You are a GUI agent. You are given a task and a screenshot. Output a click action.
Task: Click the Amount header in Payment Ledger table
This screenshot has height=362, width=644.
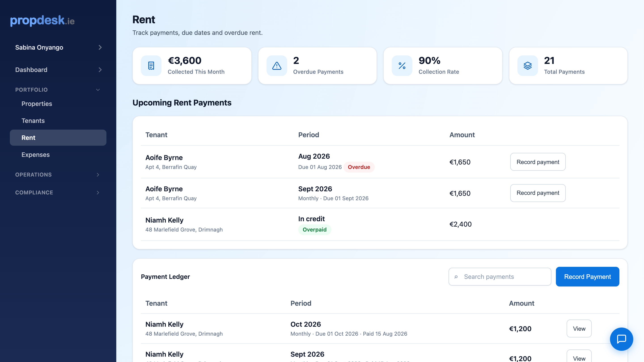pos(521,303)
